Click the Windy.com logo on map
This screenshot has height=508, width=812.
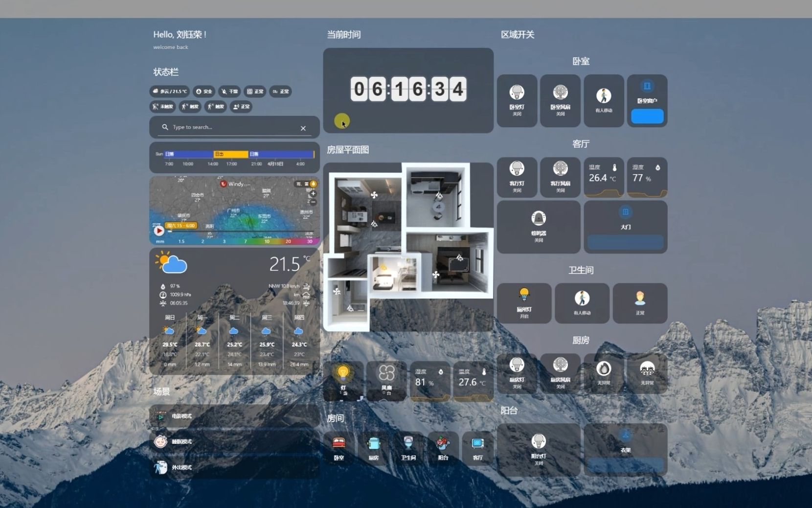pyautogui.click(x=235, y=184)
